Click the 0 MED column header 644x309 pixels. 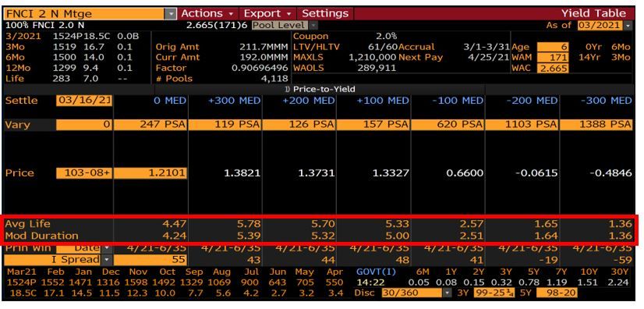coord(170,101)
